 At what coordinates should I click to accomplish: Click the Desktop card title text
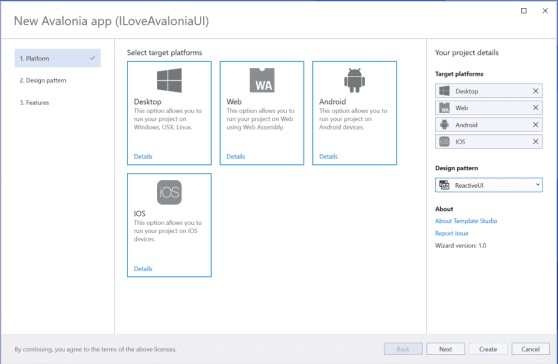point(147,102)
